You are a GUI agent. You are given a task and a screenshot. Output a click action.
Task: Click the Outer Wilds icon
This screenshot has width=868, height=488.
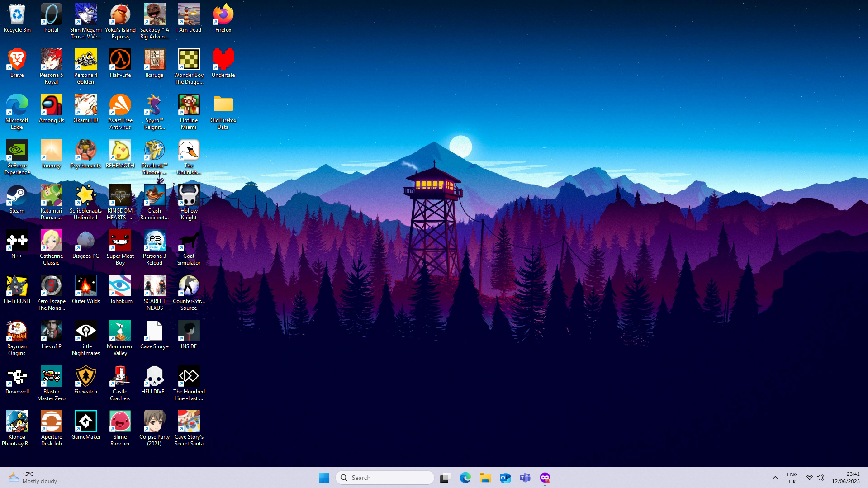coord(86,286)
